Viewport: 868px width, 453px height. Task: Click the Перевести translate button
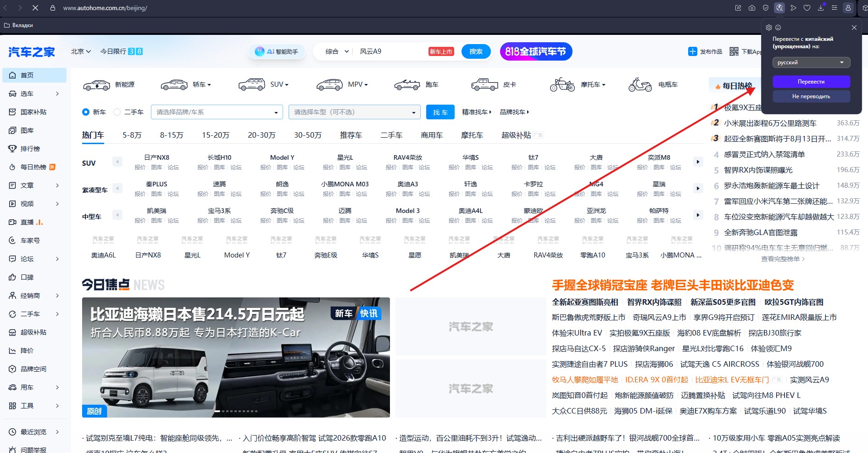coord(811,82)
